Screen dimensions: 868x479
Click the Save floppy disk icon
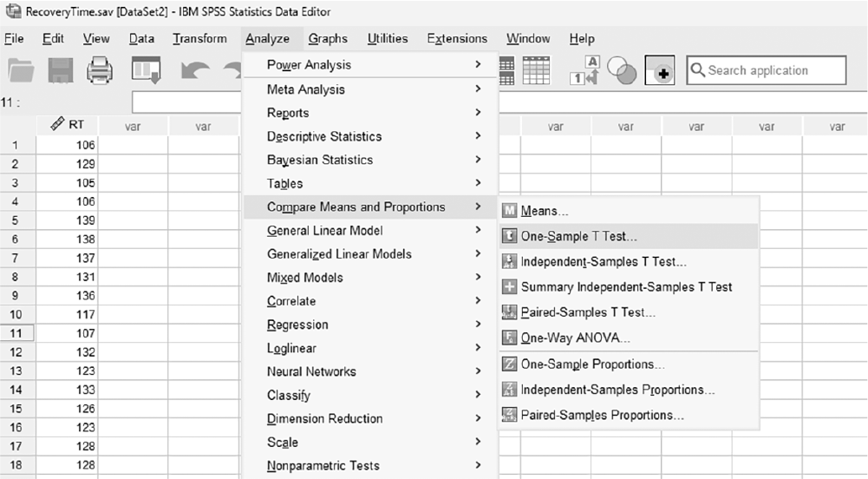61,70
